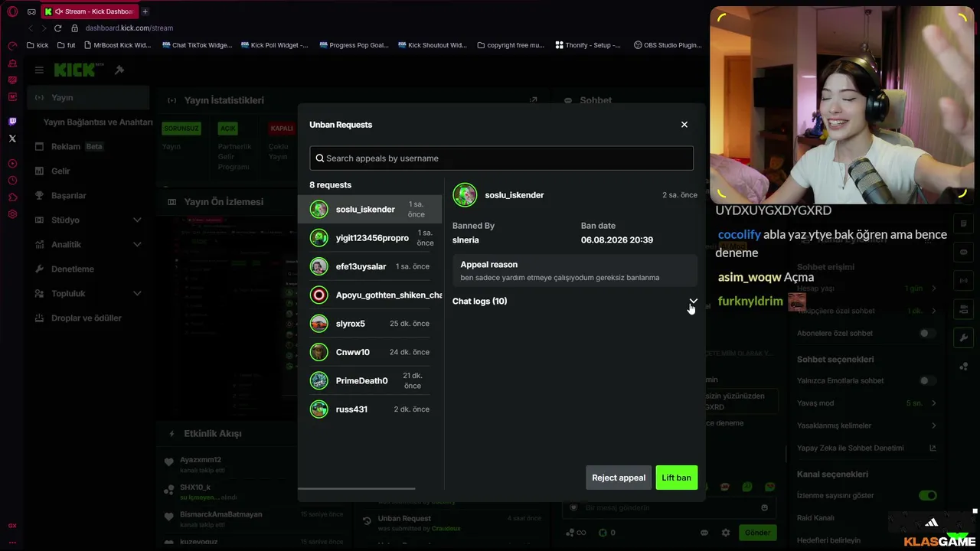
Task: Open Denetleme section in sidebar
Action: coord(89,269)
